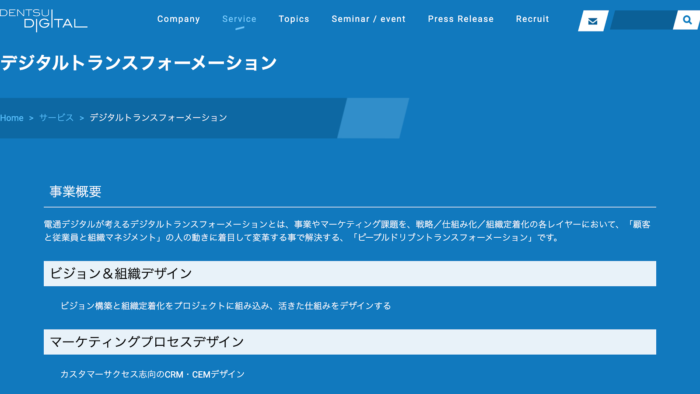The image size is (700, 394).
Task: Click the Dentsu Digital logo
Action: (43, 20)
